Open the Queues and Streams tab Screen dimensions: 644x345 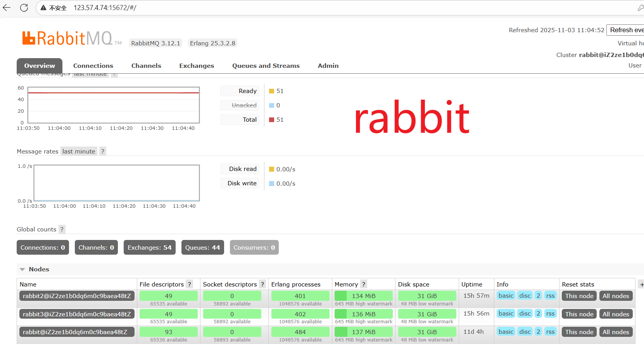click(266, 66)
